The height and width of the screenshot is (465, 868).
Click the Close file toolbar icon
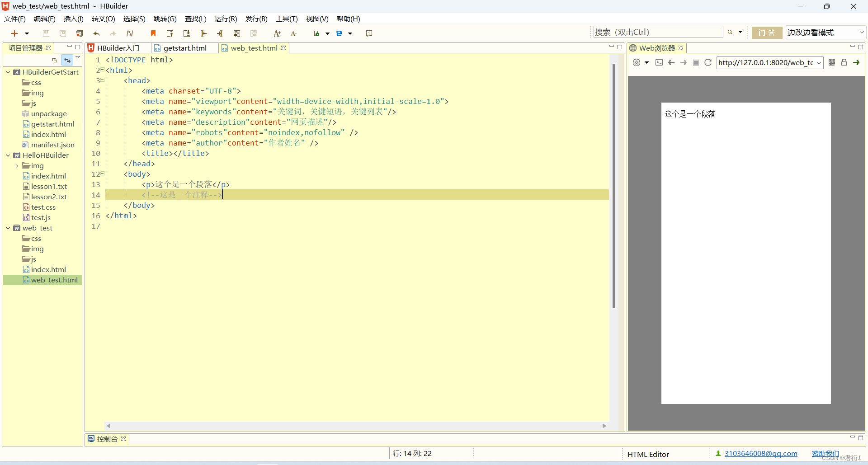[80, 33]
